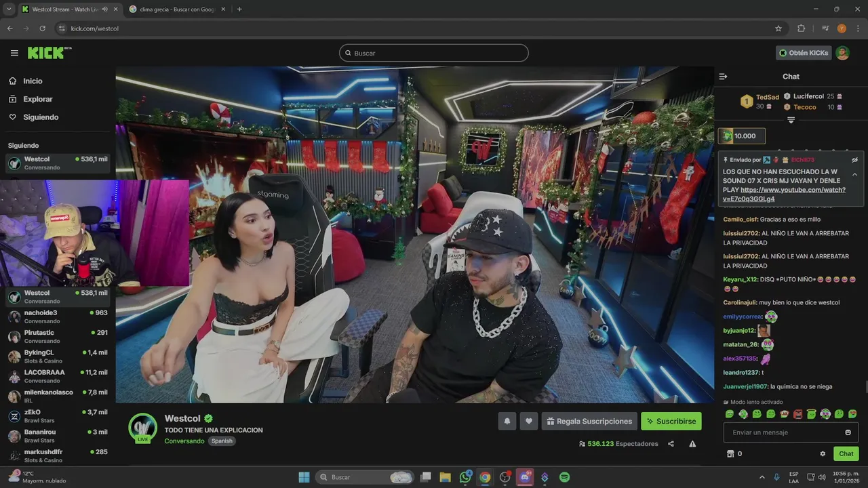
Task: Open the Bananirou channel in the sidebar
Action: coord(58,436)
